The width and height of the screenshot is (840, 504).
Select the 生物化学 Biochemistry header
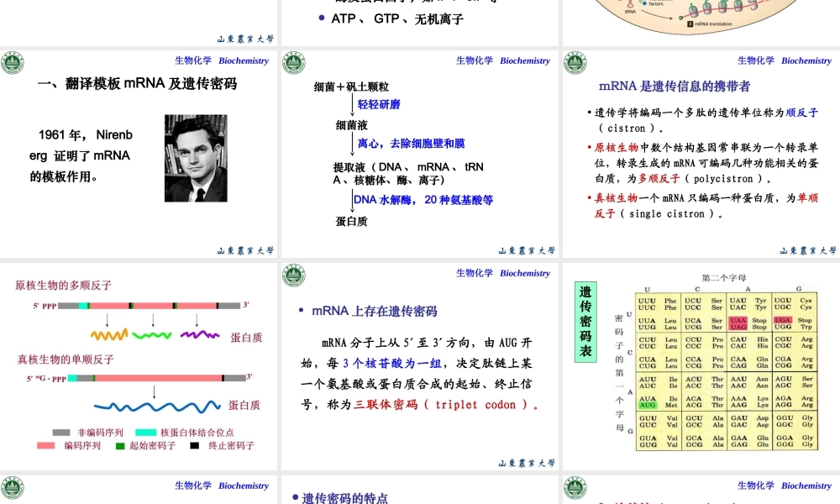click(x=221, y=60)
